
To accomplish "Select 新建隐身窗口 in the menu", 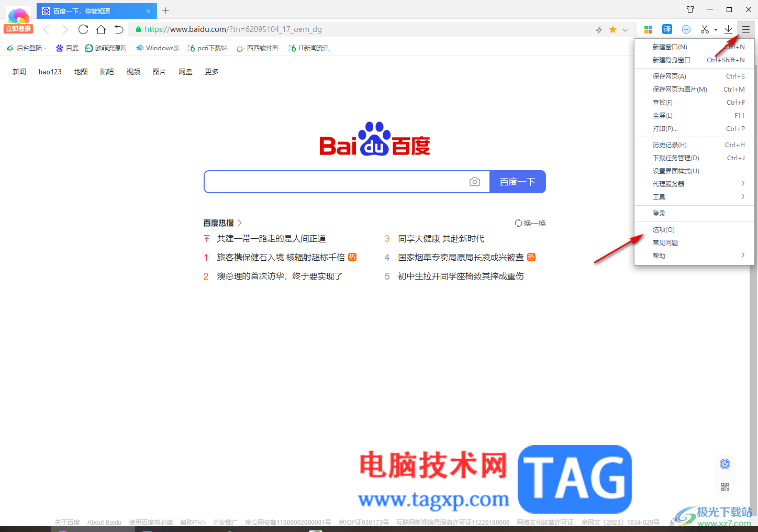I will tap(694, 60).
